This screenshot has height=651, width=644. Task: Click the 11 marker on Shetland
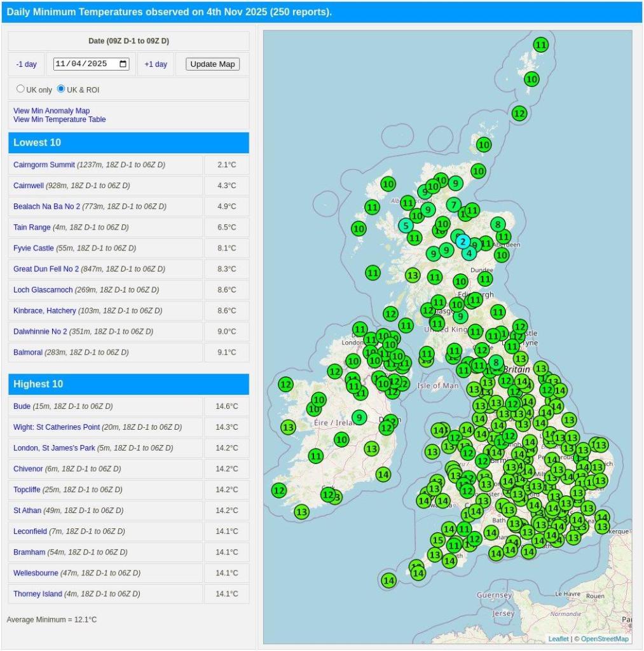(541, 45)
